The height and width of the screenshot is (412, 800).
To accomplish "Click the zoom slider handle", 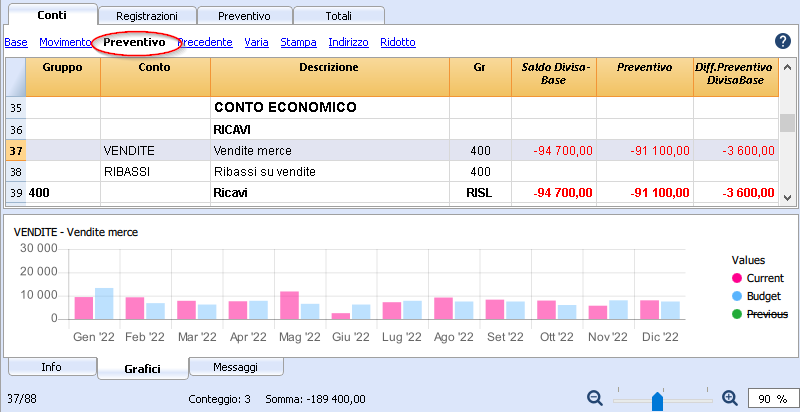I will (657, 400).
